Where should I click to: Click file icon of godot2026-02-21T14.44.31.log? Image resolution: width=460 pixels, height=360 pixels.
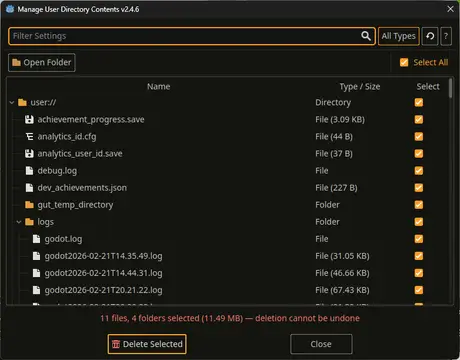click(36, 273)
